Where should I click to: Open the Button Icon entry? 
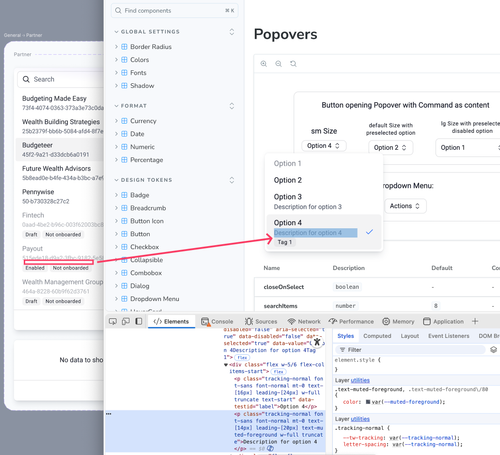pyautogui.click(x=147, y=221)
